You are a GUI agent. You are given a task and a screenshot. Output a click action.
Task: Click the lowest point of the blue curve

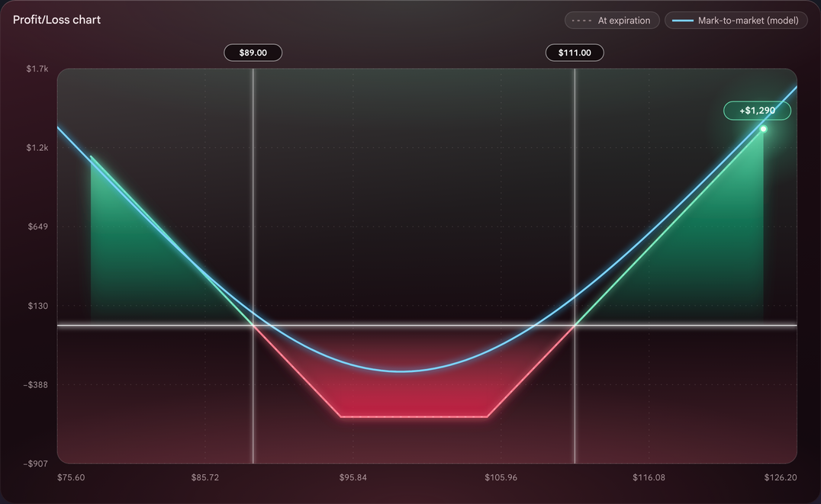(x=401, y=371)
